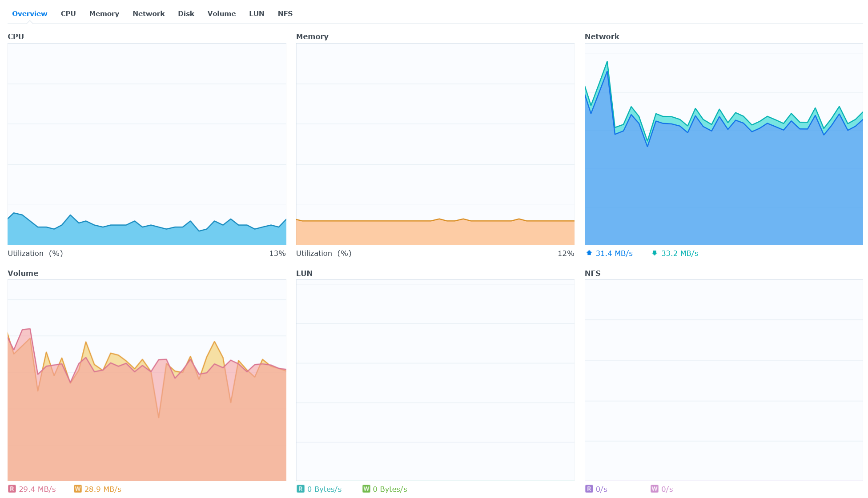The image size is (868, 498).
Task: Click the Memory utilization chart
Action: 435,144
